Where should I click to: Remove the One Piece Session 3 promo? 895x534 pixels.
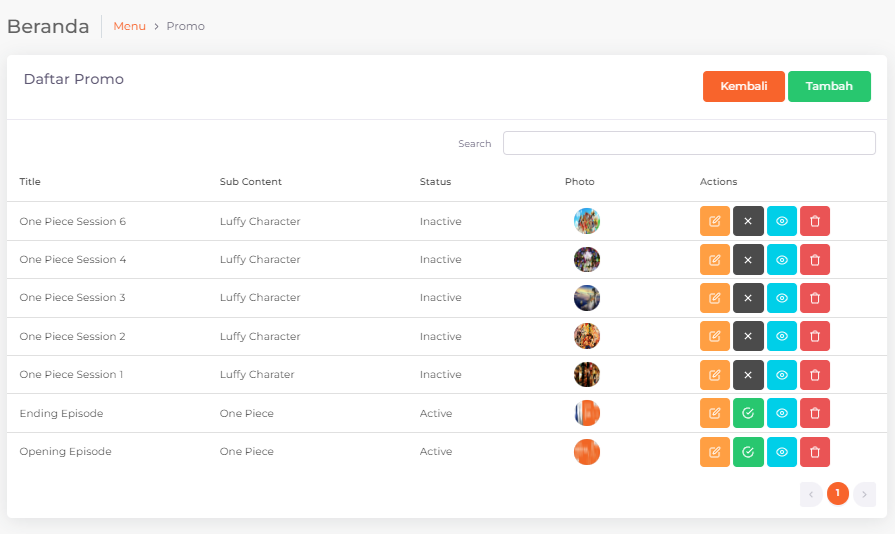815,298
